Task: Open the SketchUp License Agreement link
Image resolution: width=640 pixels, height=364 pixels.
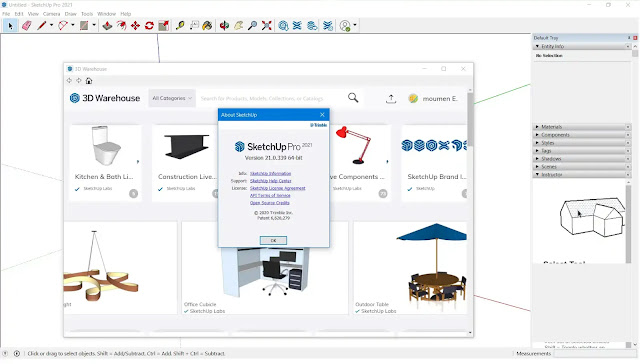Action: coord(278,188)
